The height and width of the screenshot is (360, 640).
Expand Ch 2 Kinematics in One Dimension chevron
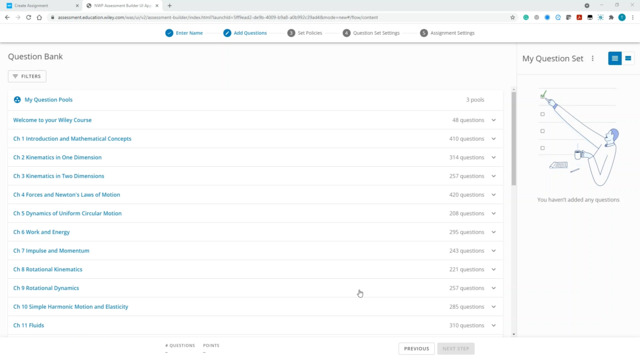(493, 158)
